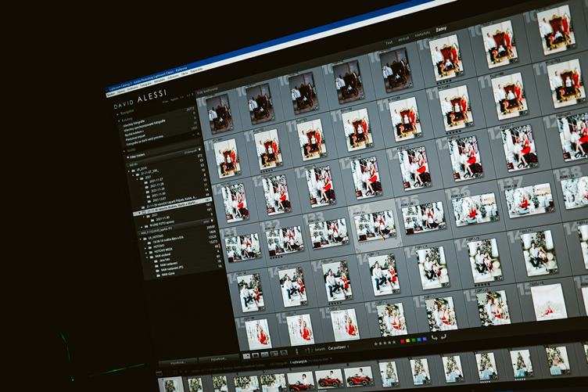Open the 'Čas pořízení' sort dropdown
The width and height of the screenshot is (588, 392).
(x=339, y=347)
